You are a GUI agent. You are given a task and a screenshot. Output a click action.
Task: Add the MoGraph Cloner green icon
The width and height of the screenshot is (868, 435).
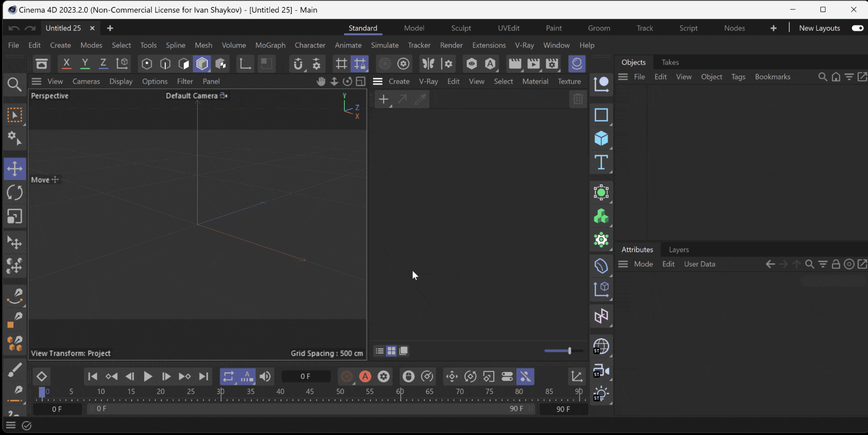(x=601, y=216)
